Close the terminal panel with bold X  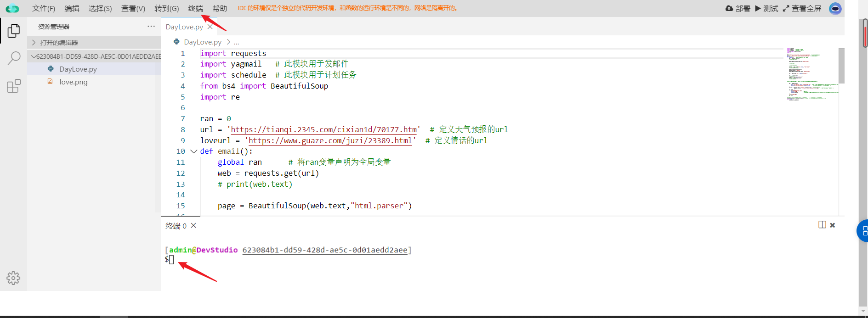click(x=832, y=225)
